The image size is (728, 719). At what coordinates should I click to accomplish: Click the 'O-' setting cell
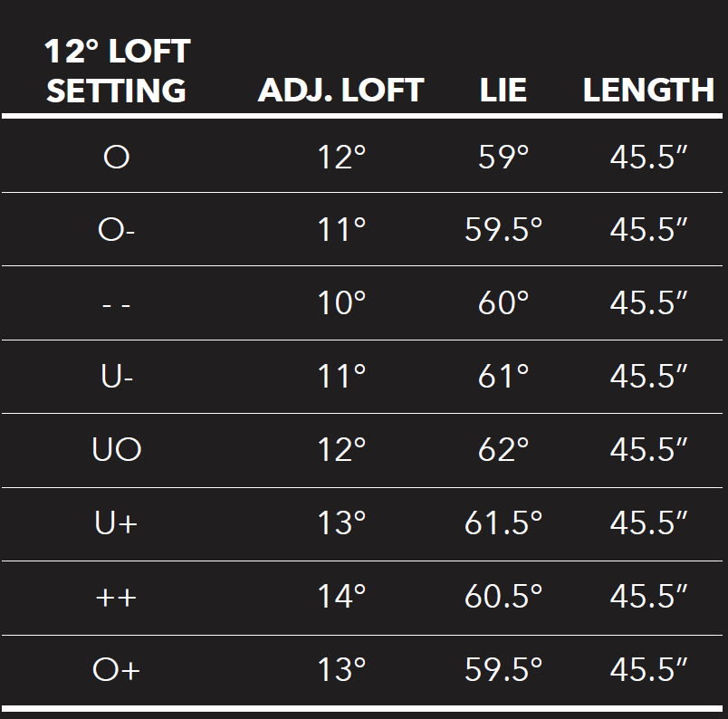tap(117, 230)
